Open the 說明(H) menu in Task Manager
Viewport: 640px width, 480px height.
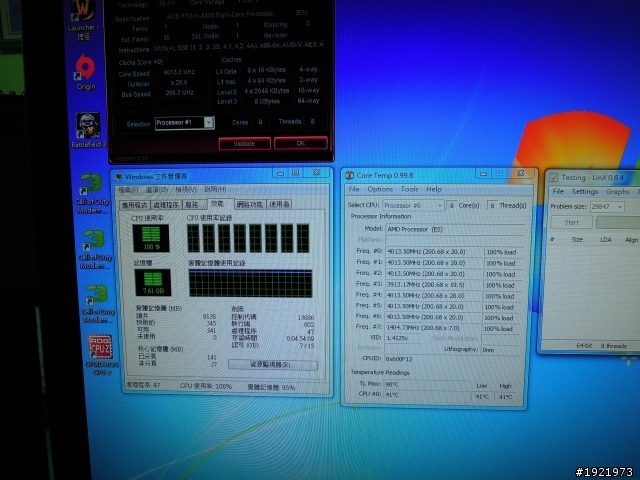pyautogui.click(x=215, y=189)
